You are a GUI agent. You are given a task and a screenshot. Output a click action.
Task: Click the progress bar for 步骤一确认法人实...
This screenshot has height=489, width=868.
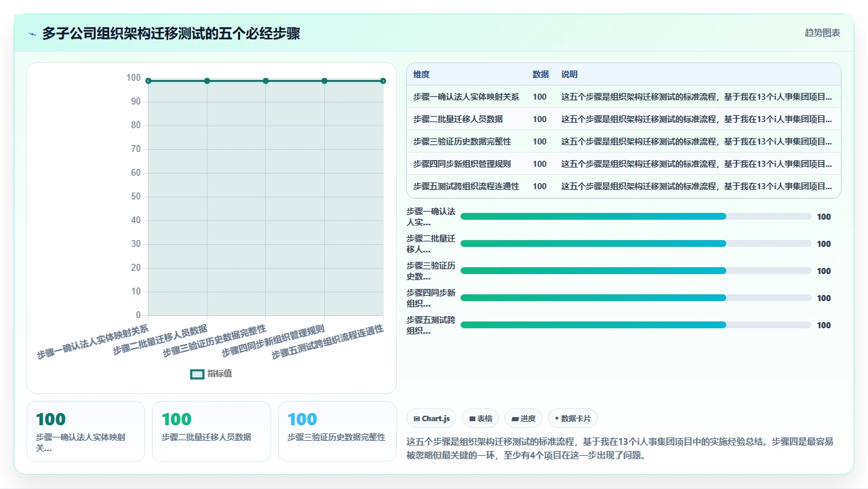click(635, 216)
